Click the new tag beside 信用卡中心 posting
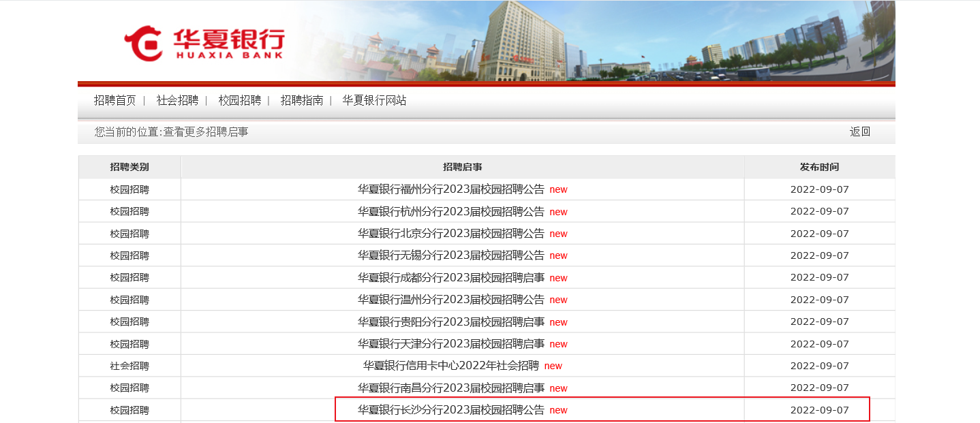Screen dimensions: 980x423 pos(553,366)
